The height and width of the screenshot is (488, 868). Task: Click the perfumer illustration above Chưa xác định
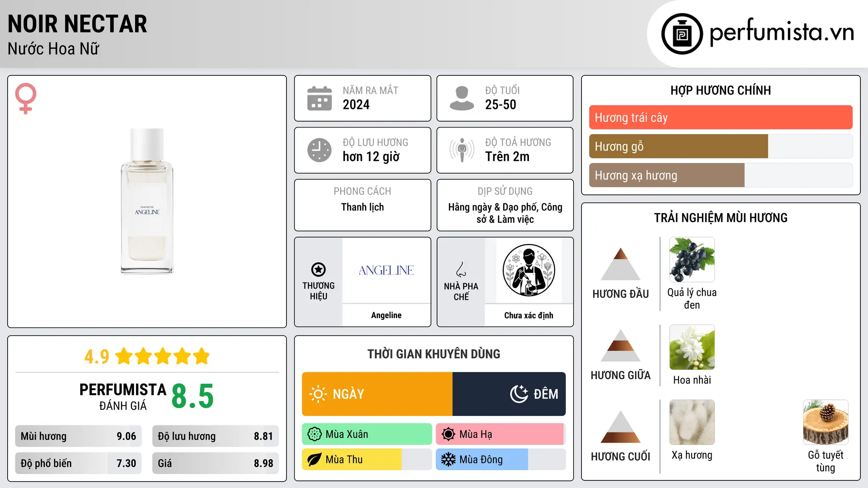point(529,270)
